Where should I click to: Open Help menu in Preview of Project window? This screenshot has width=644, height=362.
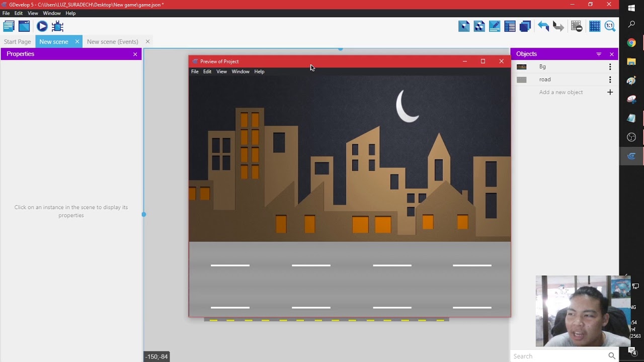(x=259, y=71)
